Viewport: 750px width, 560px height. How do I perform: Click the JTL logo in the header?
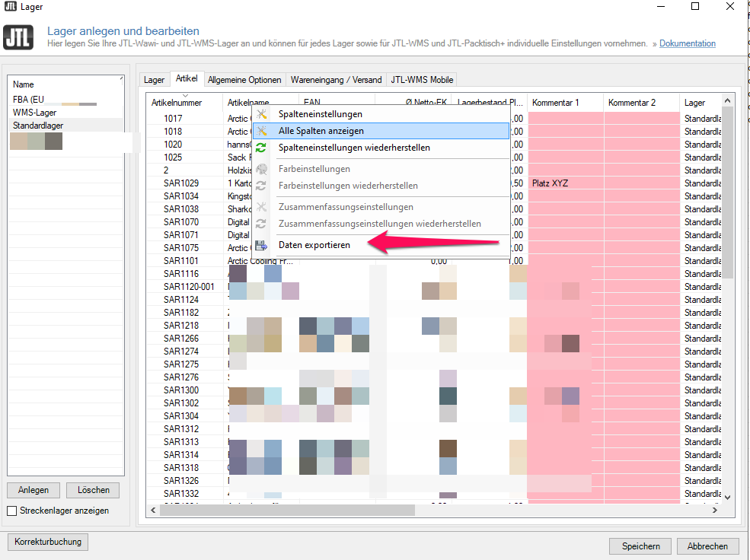18,37
